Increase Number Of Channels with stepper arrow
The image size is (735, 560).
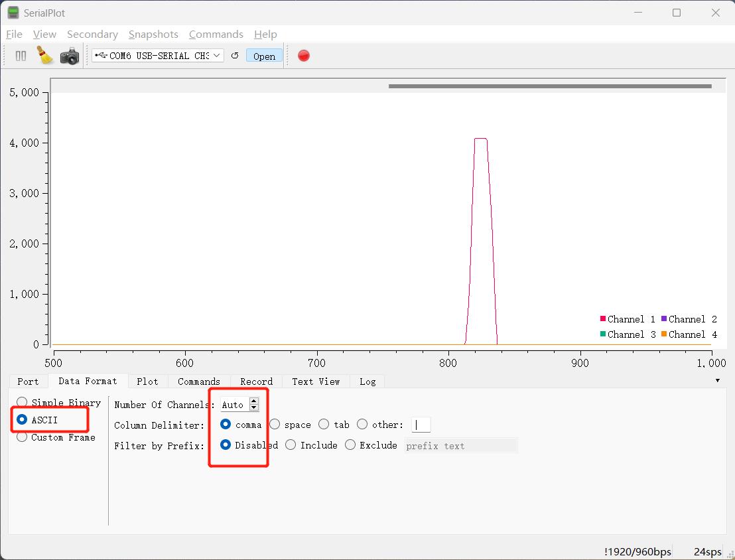pyautogui.click(x=254, y=401)
